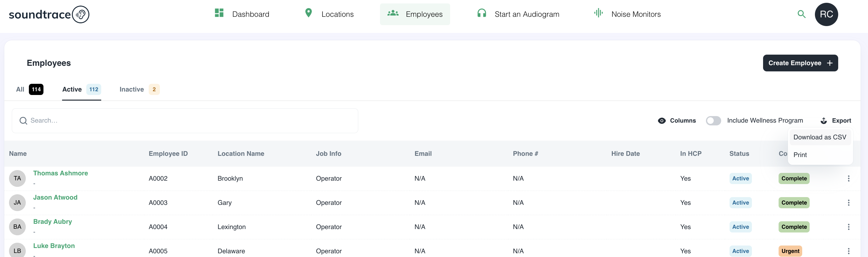Click the Gary location cell
868x257 pixels.
point(224,203)
